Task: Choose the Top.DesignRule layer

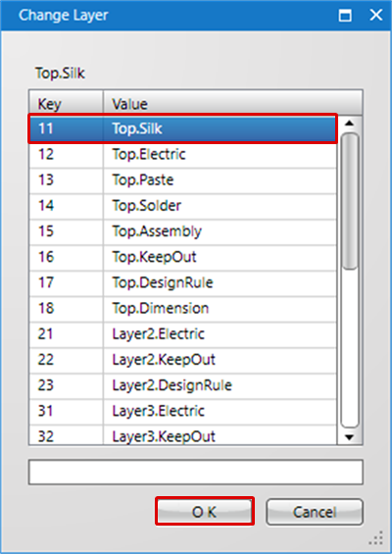Action: (183, 283)
